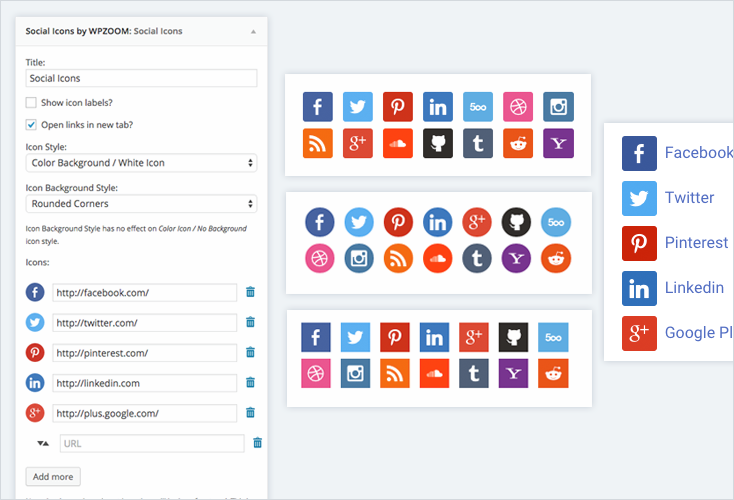Open the Facebook text label link
The width and height of the screenshot is (734, 500).
[x=699, y=153]
